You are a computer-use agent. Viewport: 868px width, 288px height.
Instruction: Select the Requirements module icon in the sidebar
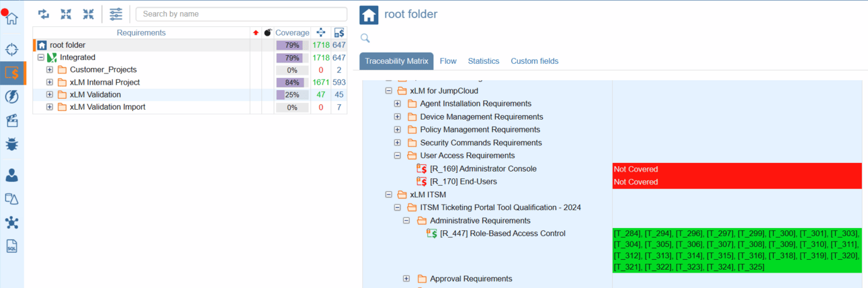pyautogui.click(x=11, y=73)
